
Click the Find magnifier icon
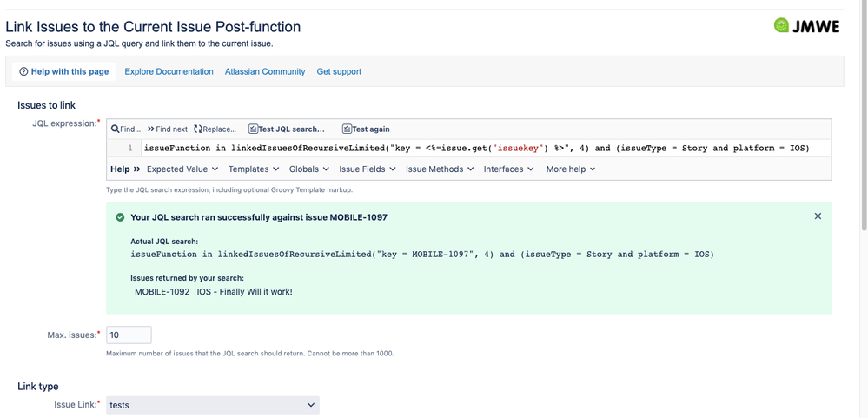[x=116, y=129]
